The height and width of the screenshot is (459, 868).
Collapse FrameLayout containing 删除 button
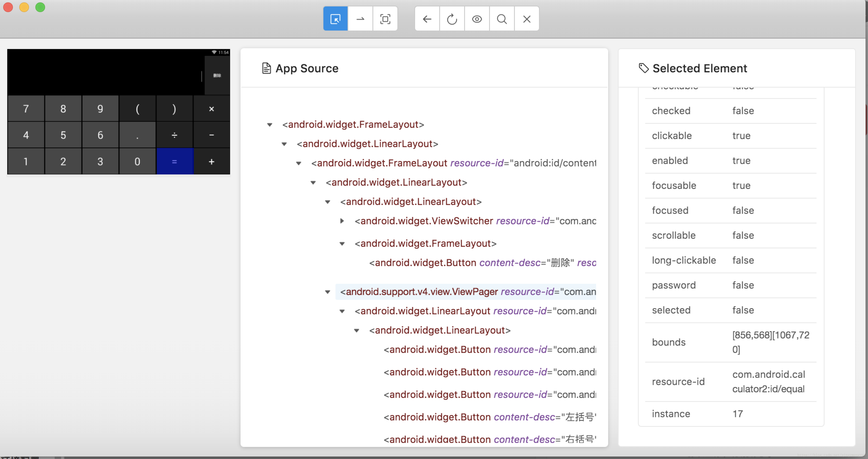point(342,244)
